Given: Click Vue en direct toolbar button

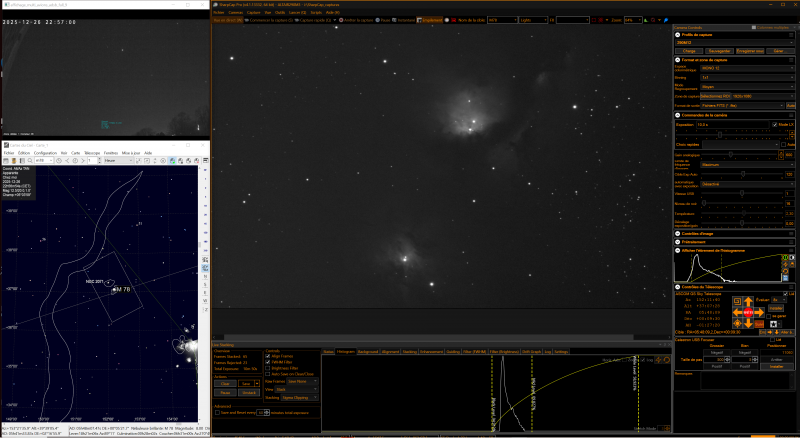Looking at the screenshot, I should coord(228,20).
